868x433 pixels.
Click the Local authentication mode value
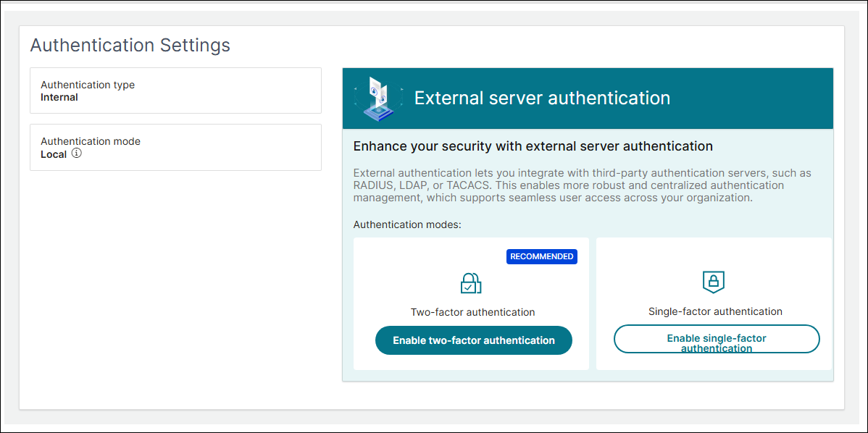pyautogui.click(x=54, y=154)
